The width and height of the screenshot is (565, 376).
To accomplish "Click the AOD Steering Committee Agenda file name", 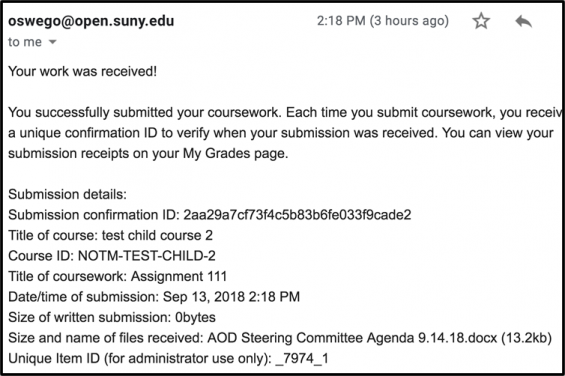I will pos(352,338).
